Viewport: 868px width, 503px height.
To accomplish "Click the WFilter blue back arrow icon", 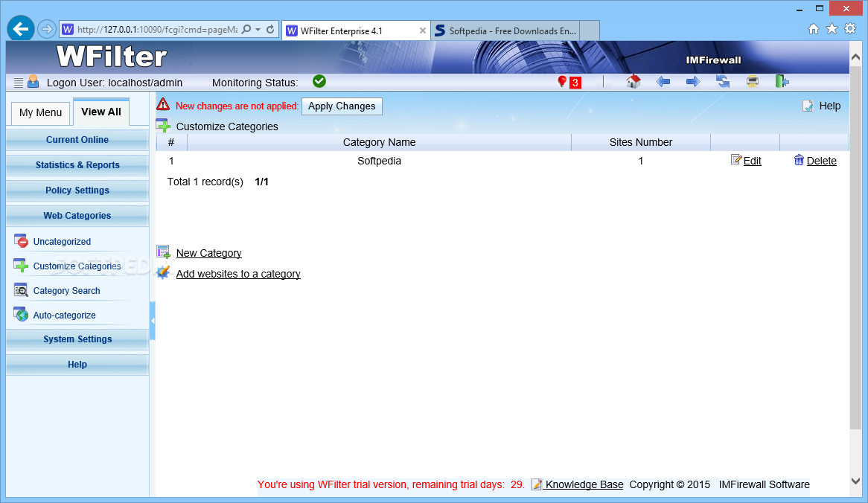I will tap(663, 82).
